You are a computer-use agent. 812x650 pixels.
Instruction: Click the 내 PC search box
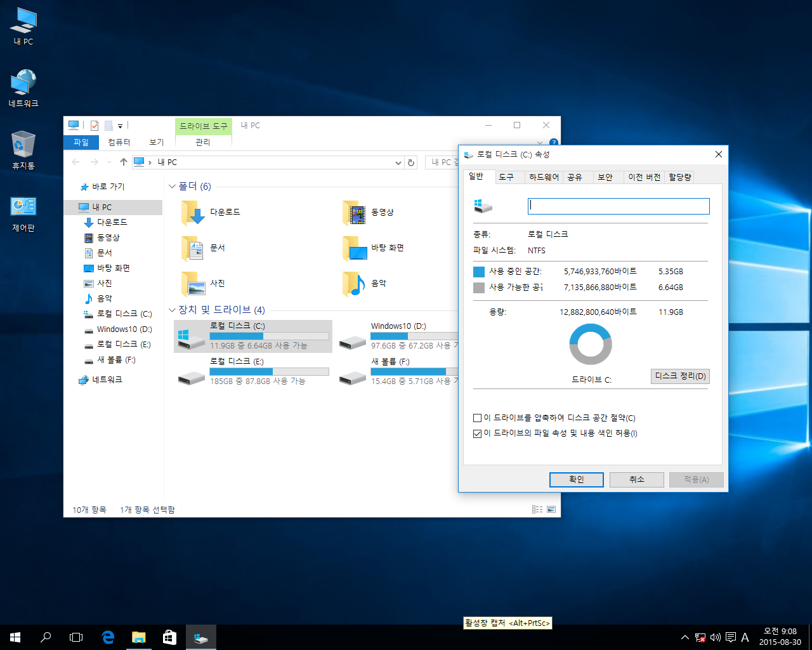click(442, 162)
